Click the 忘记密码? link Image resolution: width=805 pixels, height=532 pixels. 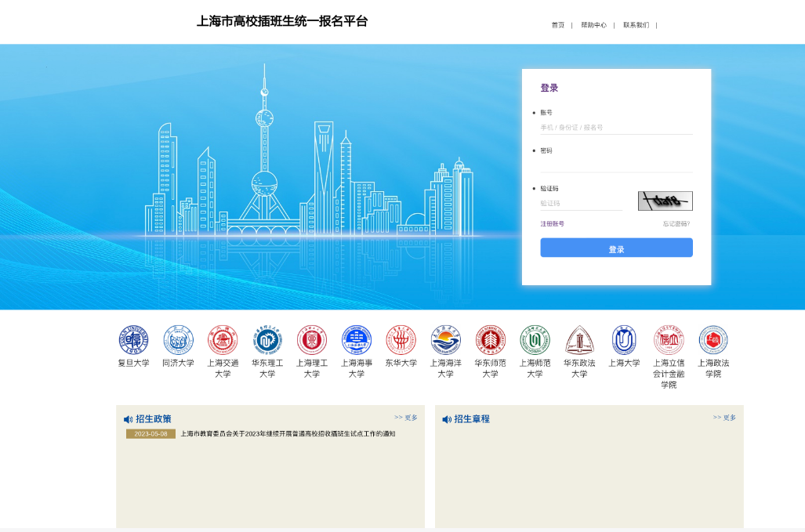click(676, 224)
